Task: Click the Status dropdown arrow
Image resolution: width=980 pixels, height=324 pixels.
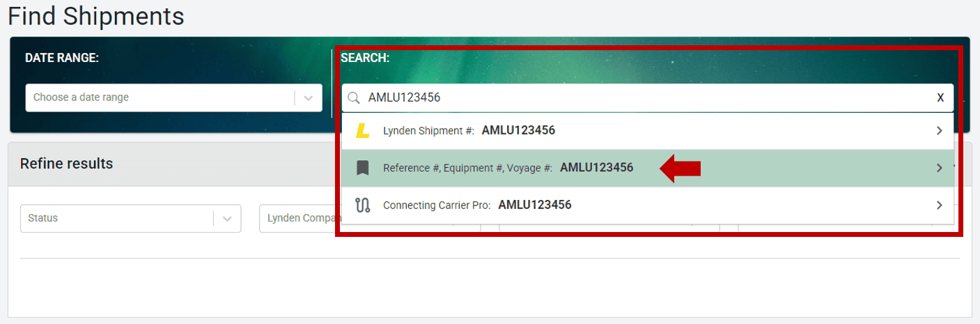Action: (227, 218)
